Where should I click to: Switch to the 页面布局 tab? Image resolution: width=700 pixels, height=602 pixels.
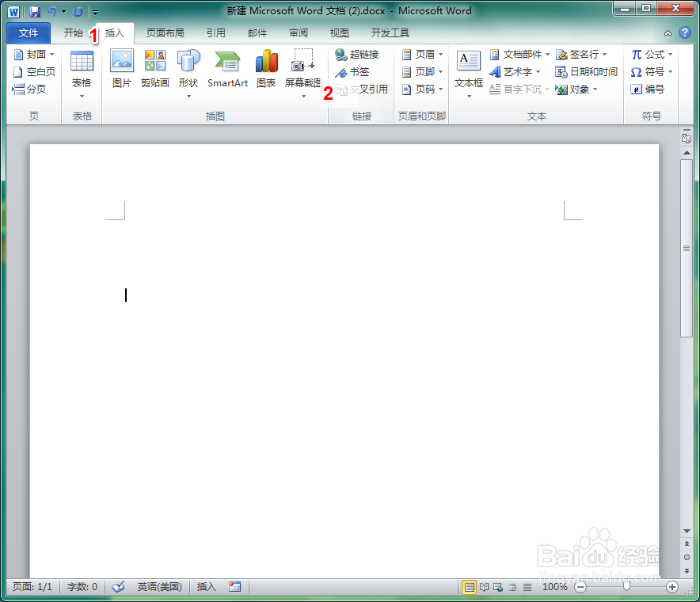pos(165,33)
